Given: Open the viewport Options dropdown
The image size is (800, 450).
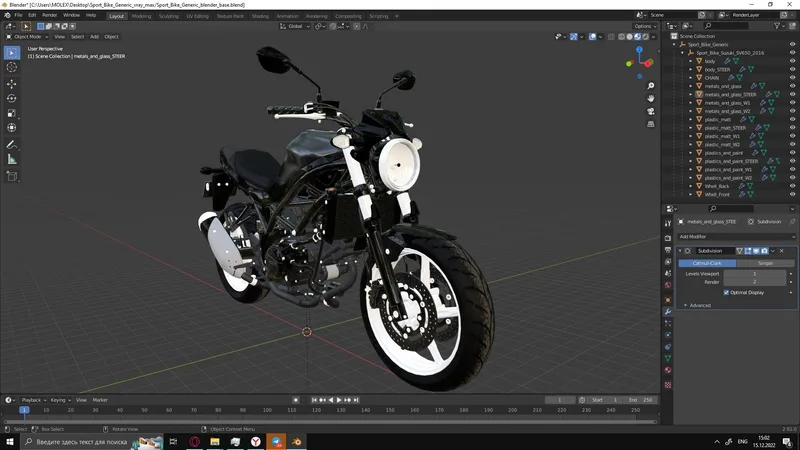Looking at the screenshot, I should (645, 26).
